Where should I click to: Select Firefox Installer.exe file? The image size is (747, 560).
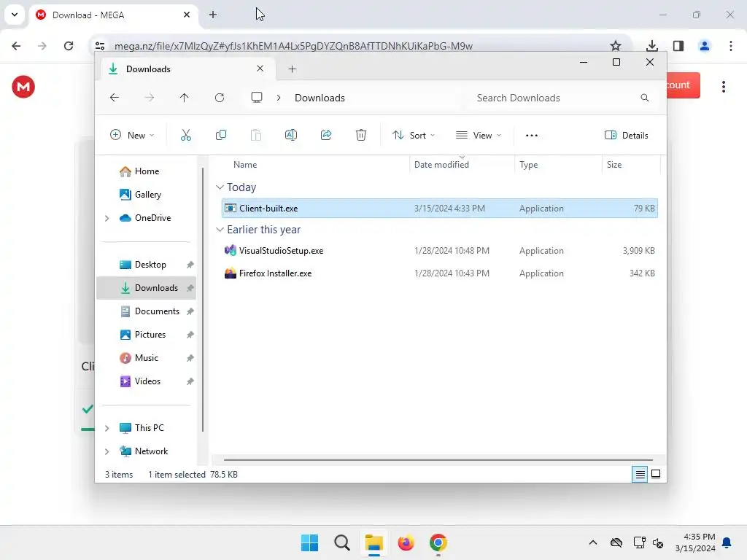440,273
